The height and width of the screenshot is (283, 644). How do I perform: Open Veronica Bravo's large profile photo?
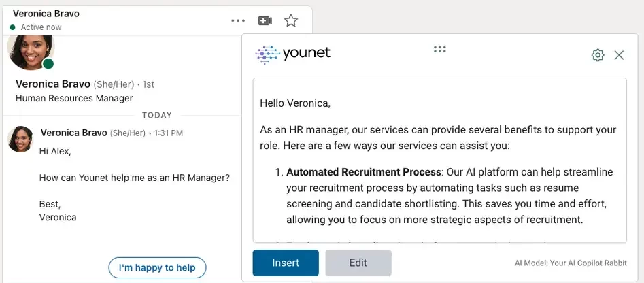point(31,51)
